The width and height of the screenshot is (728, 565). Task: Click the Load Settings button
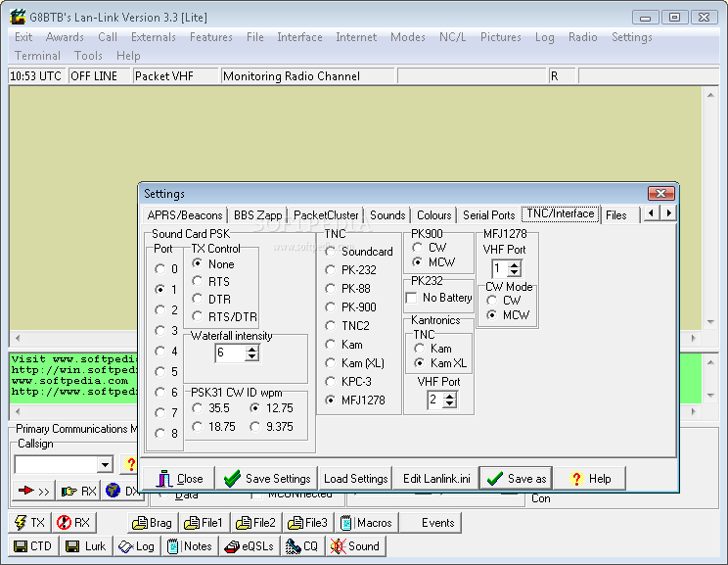(355, 479)
